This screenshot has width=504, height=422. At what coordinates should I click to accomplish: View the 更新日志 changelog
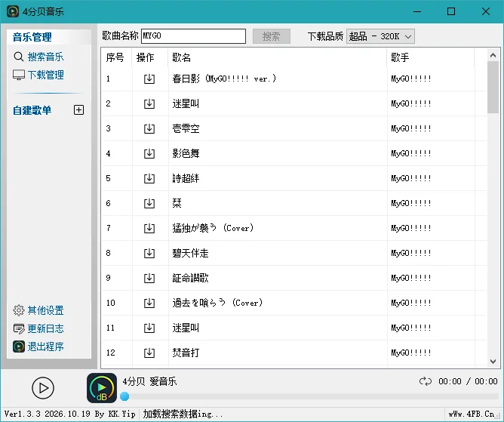tap(45, 328)
